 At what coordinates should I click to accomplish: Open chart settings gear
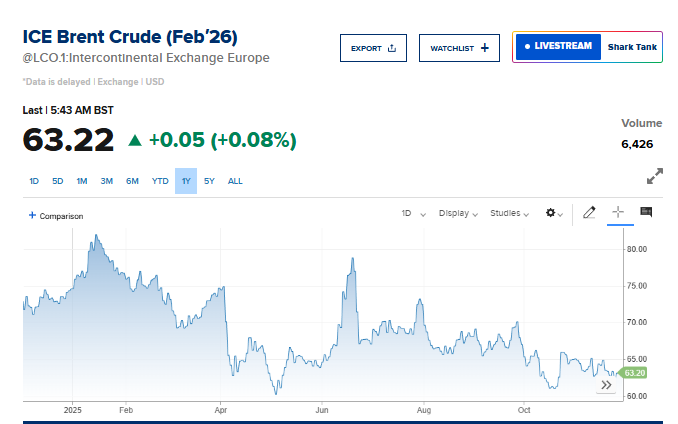pos(552,213)
